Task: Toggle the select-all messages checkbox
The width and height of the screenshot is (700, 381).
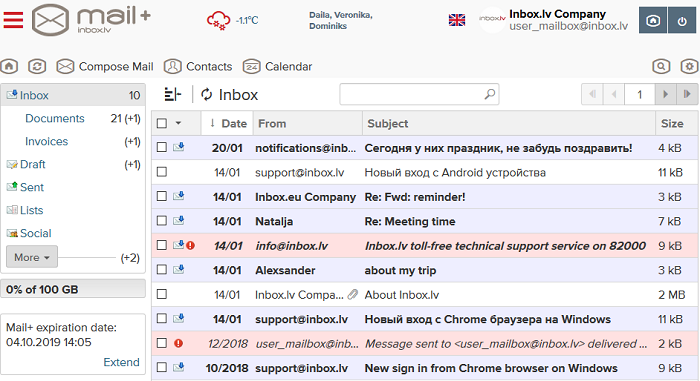Action: 162,123
